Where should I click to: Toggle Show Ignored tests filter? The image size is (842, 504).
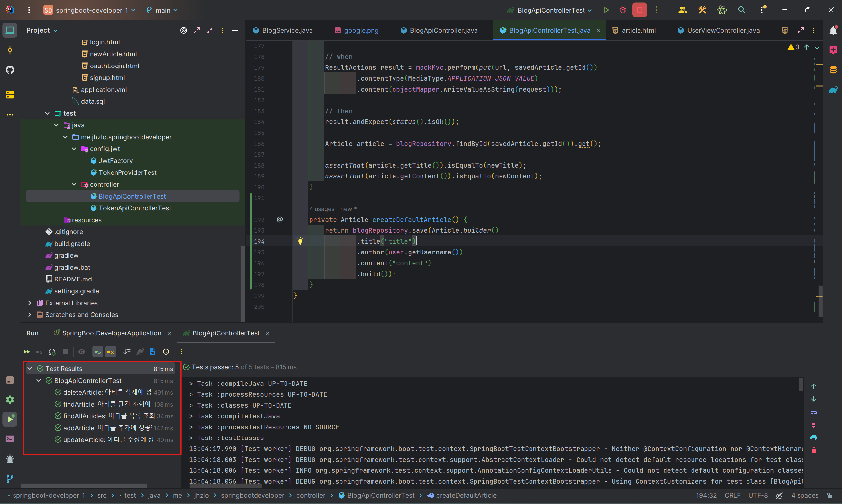coord(110,352)
